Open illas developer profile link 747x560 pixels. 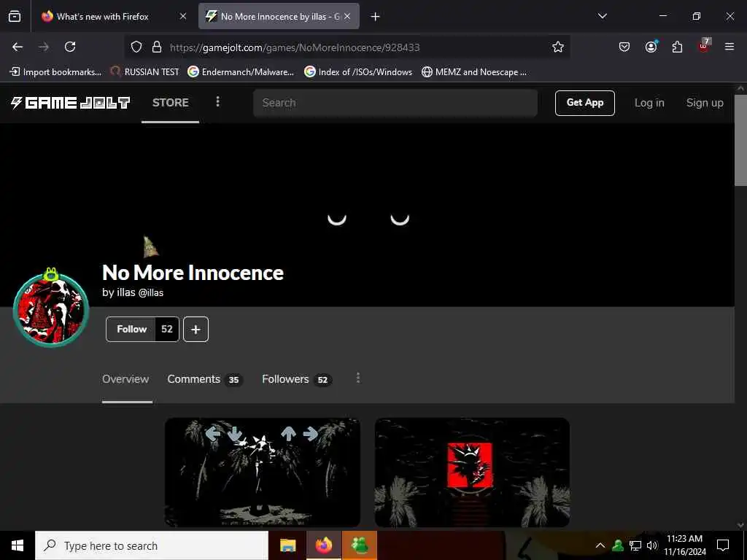point(133,292)
